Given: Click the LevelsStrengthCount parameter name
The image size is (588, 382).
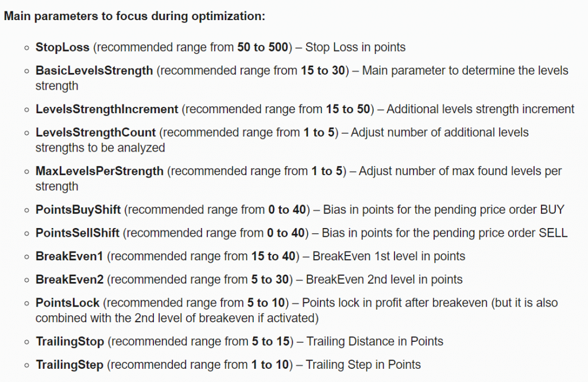Looking at the screenshot, I should pyautogui.click(x=95, y=133).
